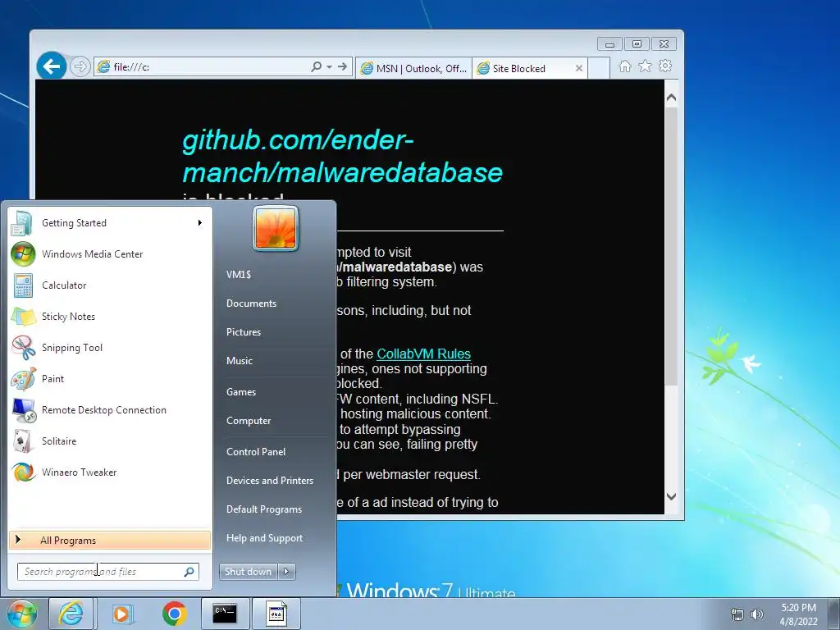This screenshot has width=840, height=630.
Task: Start the Solitaire game
Action: click(110, 441)
